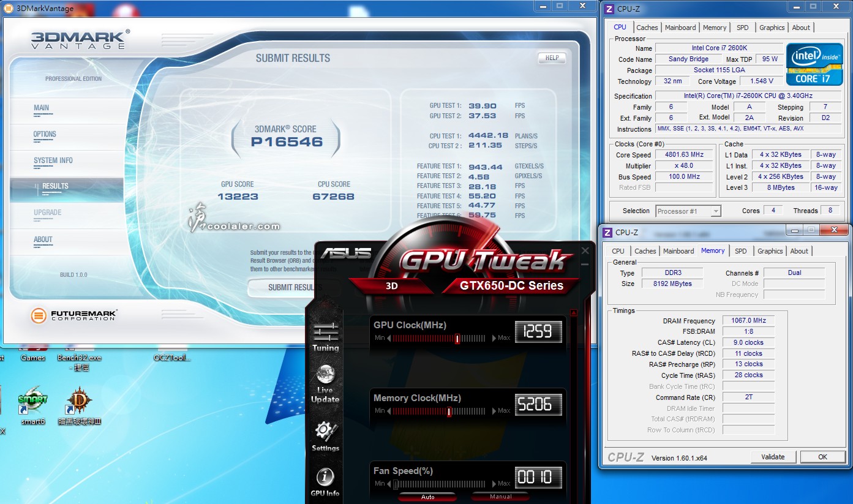The image size is (853, 504).
Task: Open the GPU Info panel
Action: click(325, 482)
